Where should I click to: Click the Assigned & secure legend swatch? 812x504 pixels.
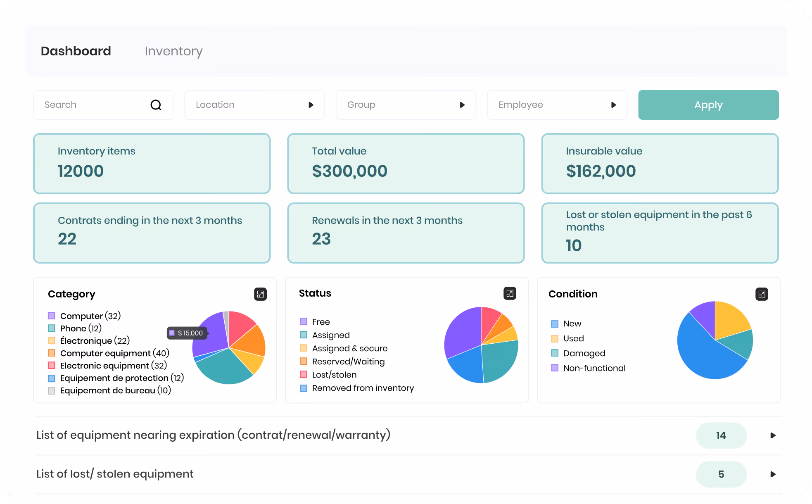tap(304, 348)
